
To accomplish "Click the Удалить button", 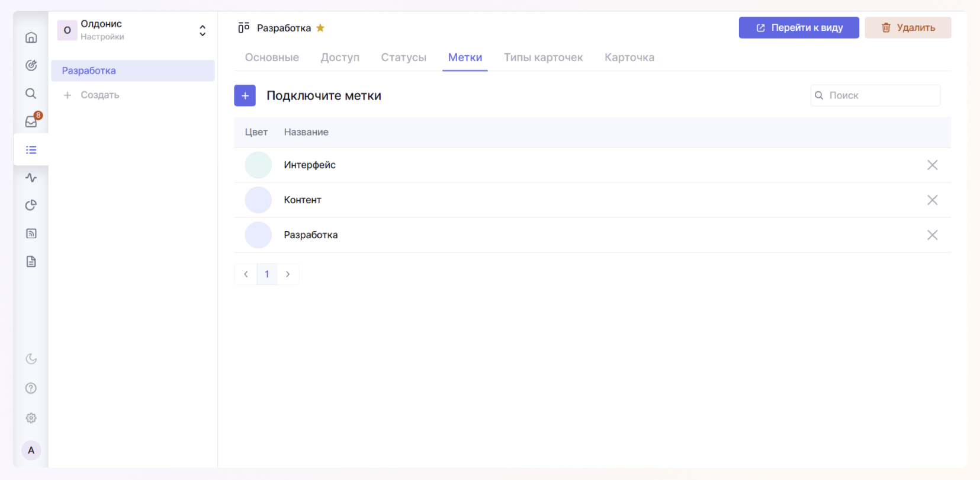I will pos(907,28).
